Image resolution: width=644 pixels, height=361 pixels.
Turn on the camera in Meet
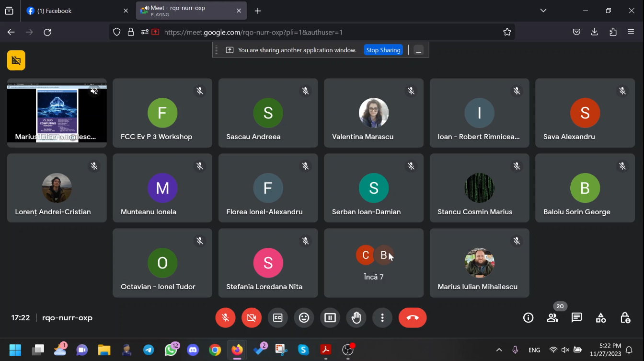[x=252, y=318]
